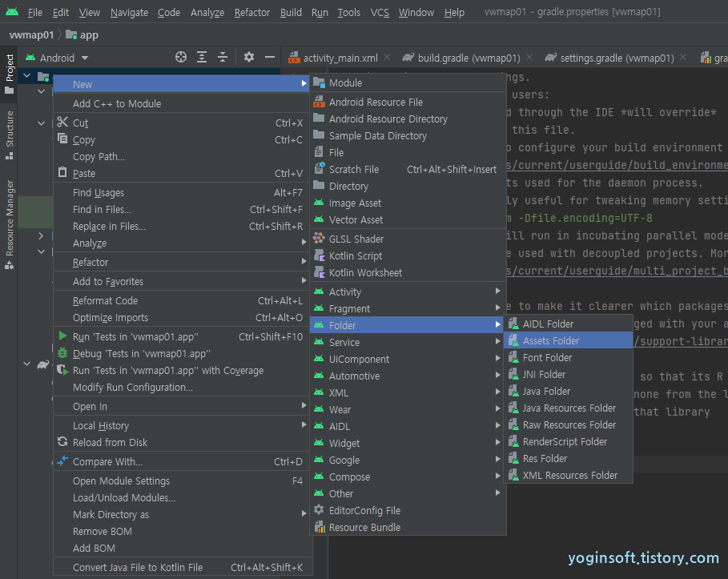Select Compare With... entry
Screen dimensions: 728x579
coord(181,461)
